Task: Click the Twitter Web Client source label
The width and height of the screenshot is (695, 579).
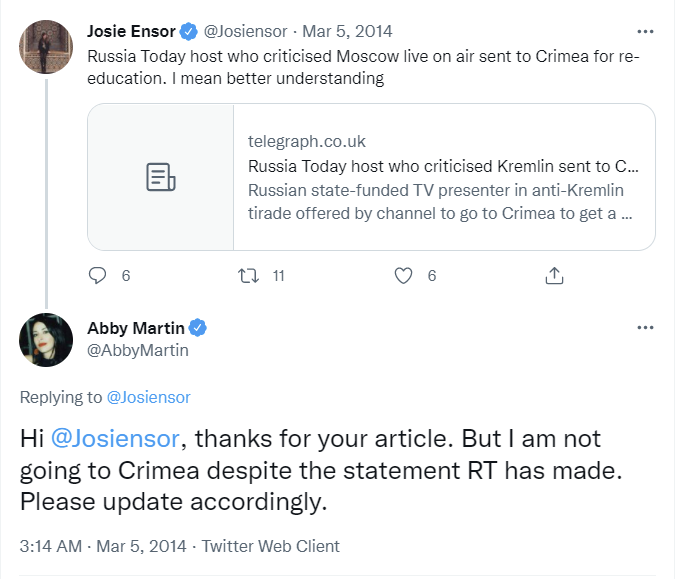Action: [x=271, y=546]
